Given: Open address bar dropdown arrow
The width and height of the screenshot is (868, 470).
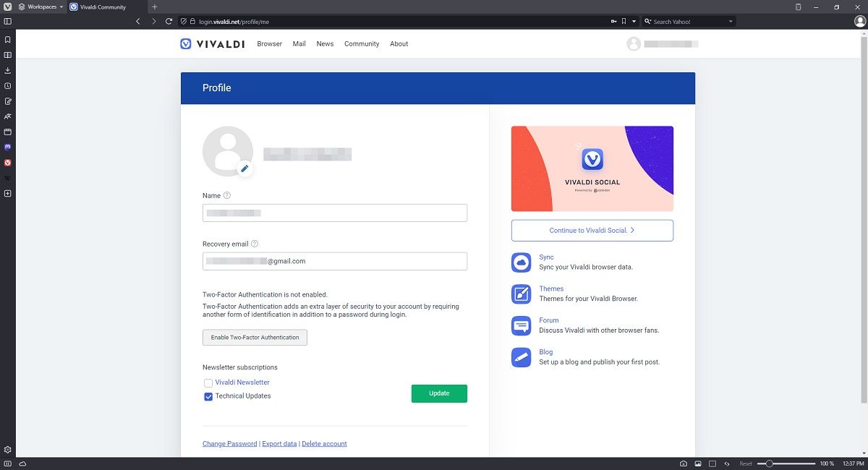Looking at the screenshot, I should click(634, 22).
